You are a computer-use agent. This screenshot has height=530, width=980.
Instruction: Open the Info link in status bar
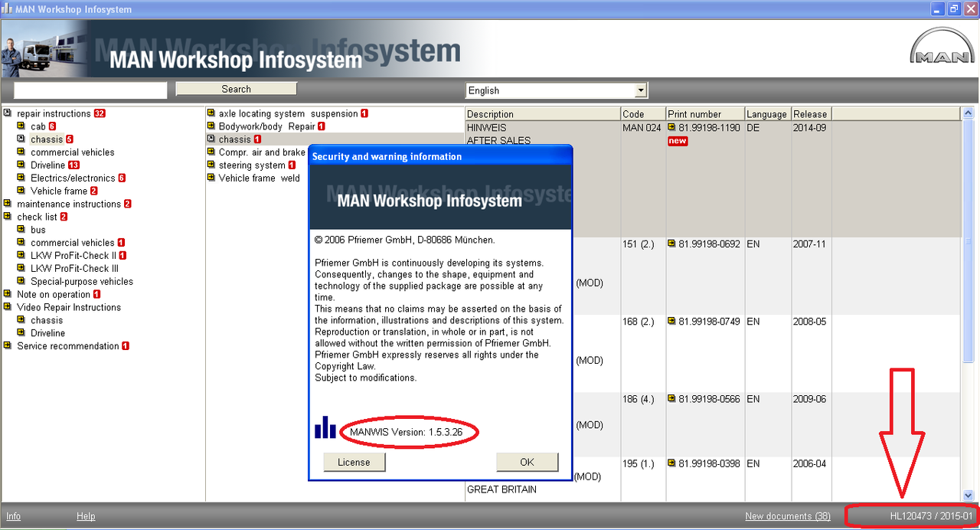tap(13, 516)
